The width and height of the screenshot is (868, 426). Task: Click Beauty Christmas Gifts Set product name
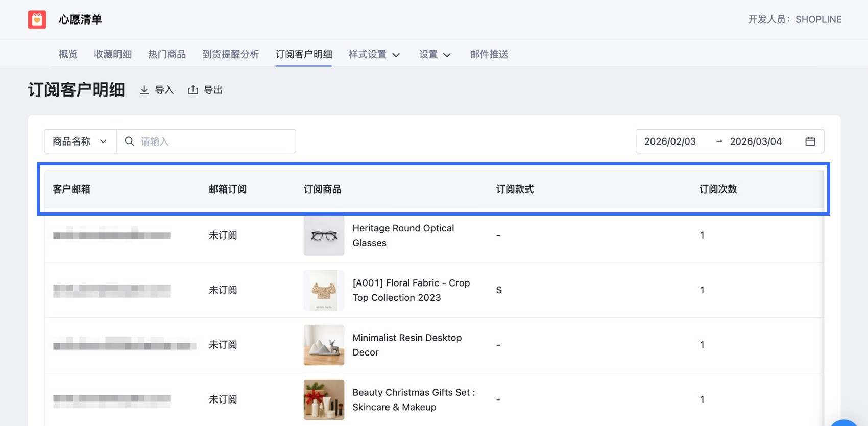pos(414,399)
